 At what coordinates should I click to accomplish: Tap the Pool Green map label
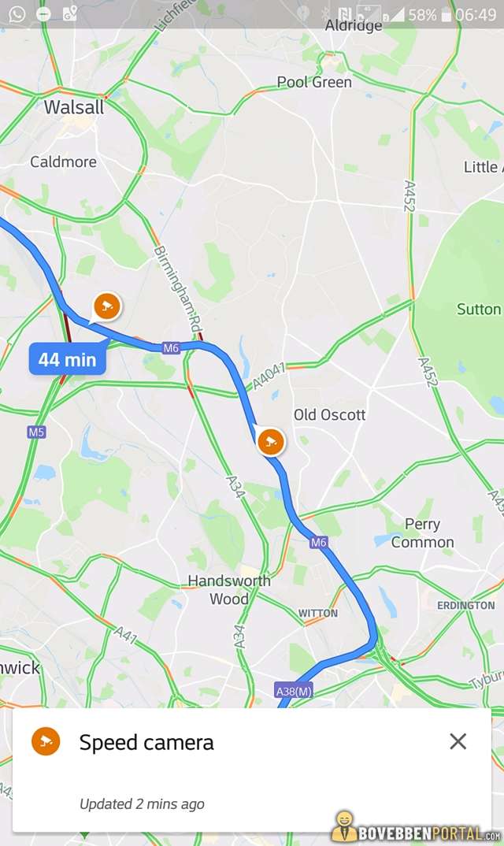point(314,82)
